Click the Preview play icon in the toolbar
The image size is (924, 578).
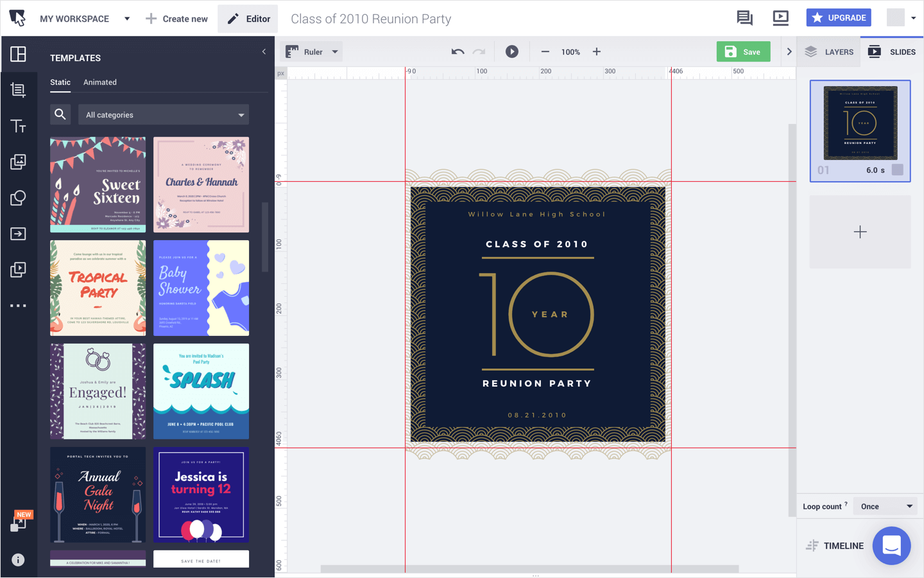[x=511, y=51]
